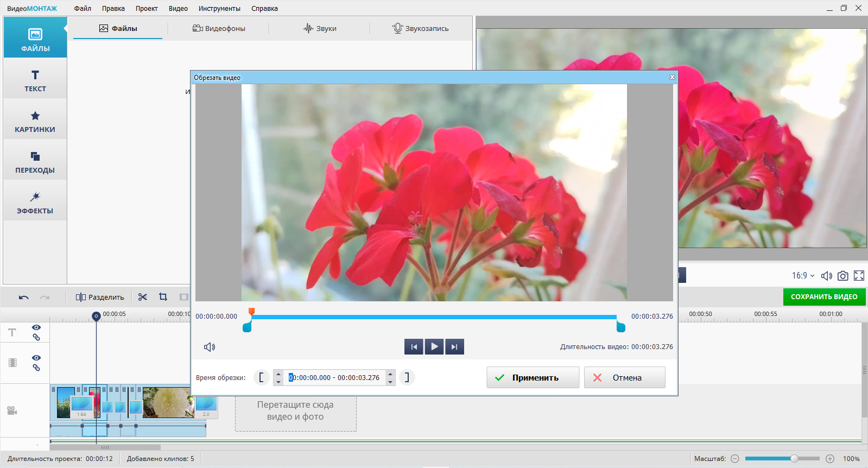Take a snapshot with the camera icon
Screen dimensions: 868x468
843,276
